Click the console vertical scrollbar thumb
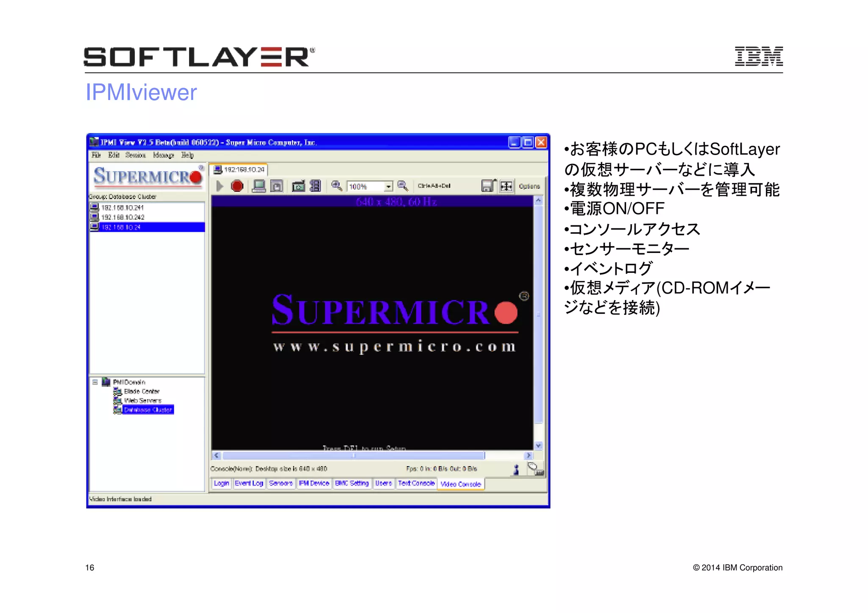 pos(538,314)
